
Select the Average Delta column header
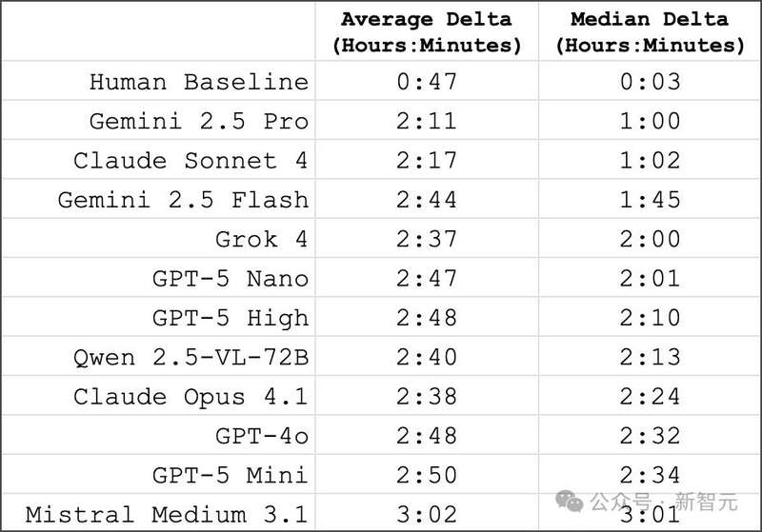click(x=426, y=31)
